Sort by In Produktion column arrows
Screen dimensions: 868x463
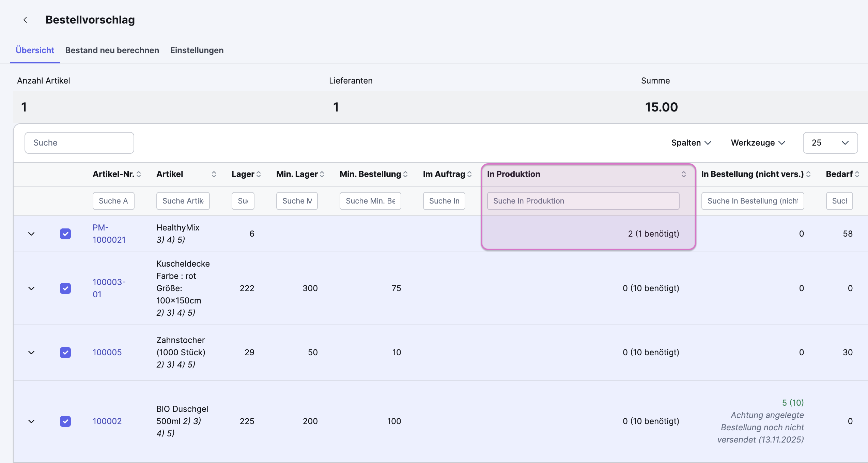683,174
